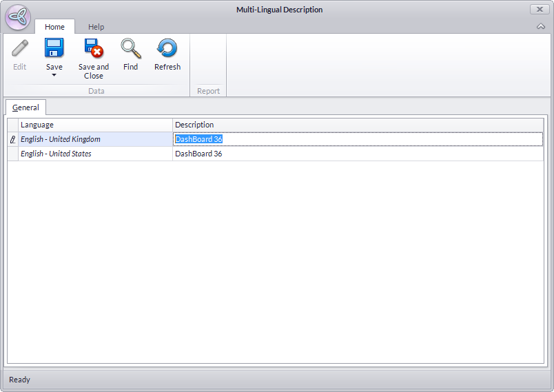Screen dimensions: 554x392
Task: Select the English - United Kingdom cell
Action: click(x=95, y=139)
